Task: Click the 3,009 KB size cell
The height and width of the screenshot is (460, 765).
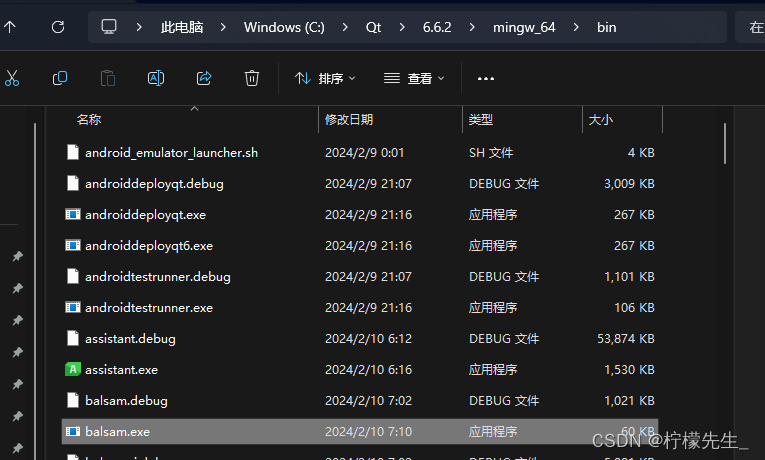Action: [x=629, y=183]
